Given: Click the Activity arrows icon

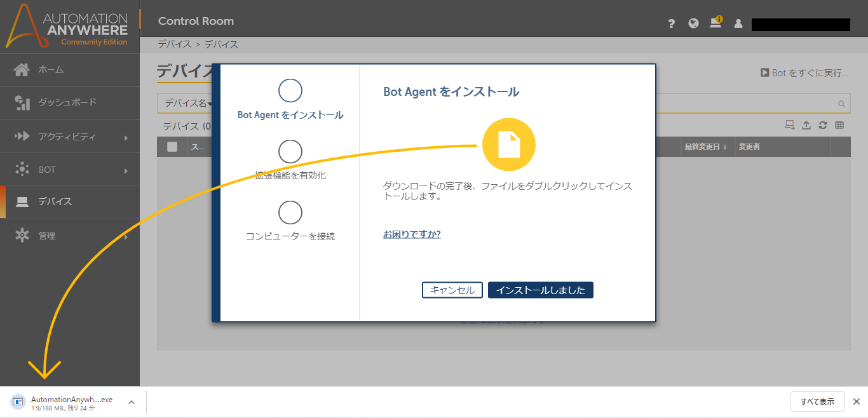Looking at the screenshot, I should tap(22, 136).
